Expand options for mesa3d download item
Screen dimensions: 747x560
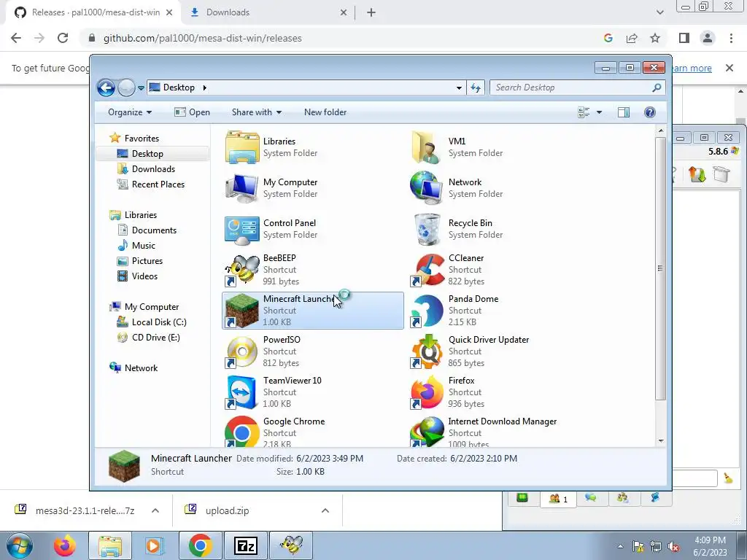[x=155, y=510]
